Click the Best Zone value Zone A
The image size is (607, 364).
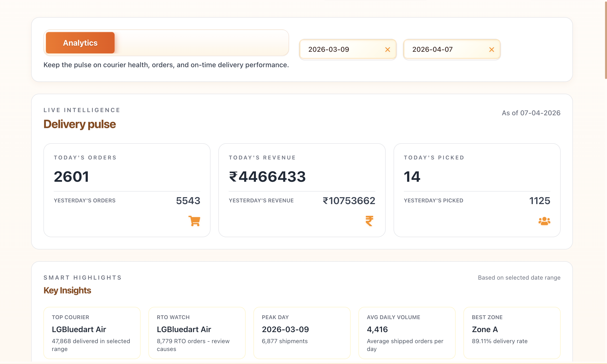[x=485, y=329]
